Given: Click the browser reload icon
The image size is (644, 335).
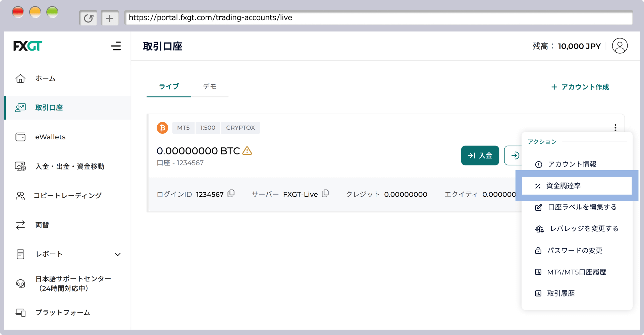Looking at the screenshot, I should tap(89, 18).
